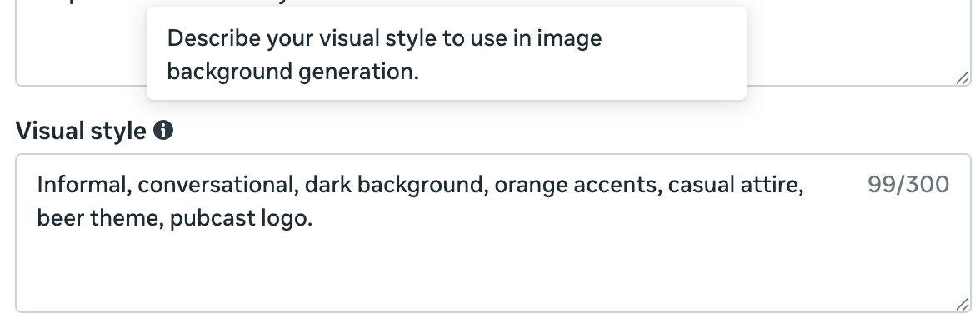The image size is (980, 323).
Task: Place cursor on the word 'conversational'
Action: coord(215,185)
